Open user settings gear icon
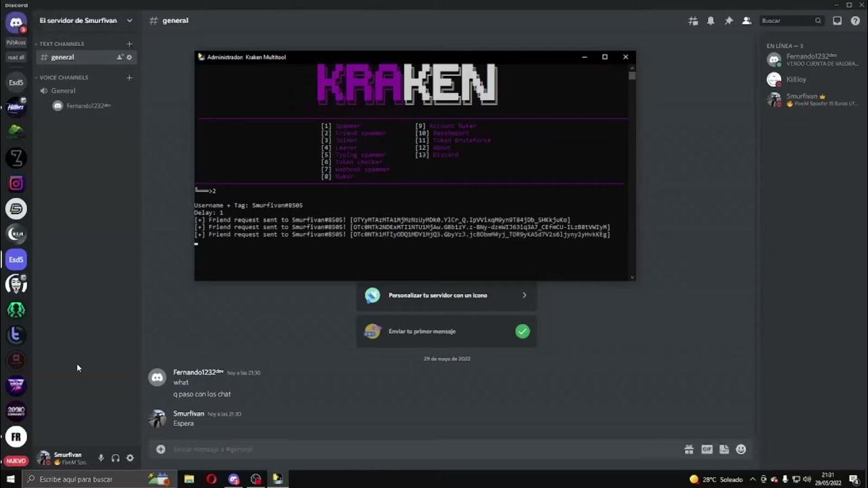 [x=130, y=458]
